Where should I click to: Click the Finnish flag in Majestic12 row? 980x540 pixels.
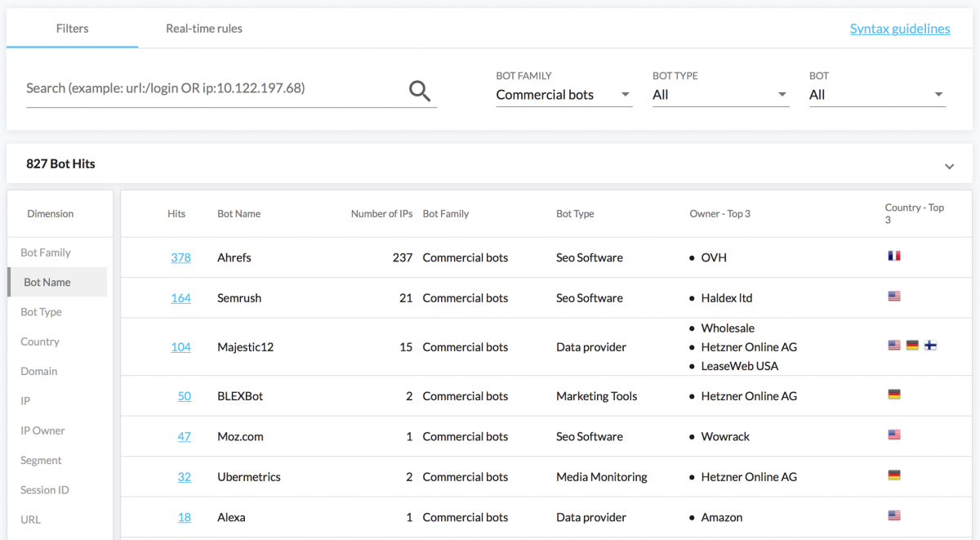click(930, 345)
